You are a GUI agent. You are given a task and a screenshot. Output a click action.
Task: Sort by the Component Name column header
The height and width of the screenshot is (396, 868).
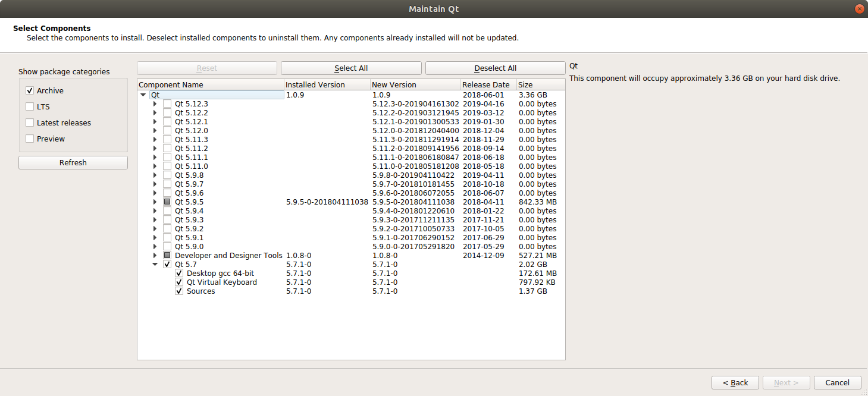(211, 85)
